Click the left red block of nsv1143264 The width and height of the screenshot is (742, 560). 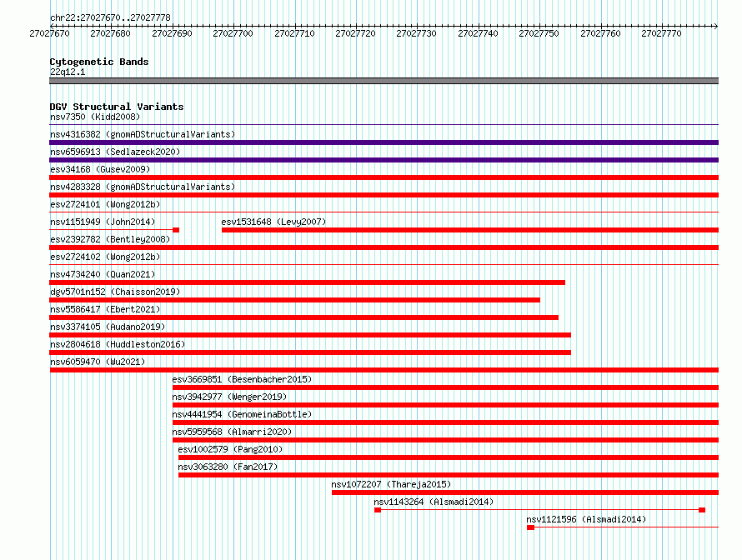pos(378,510)
